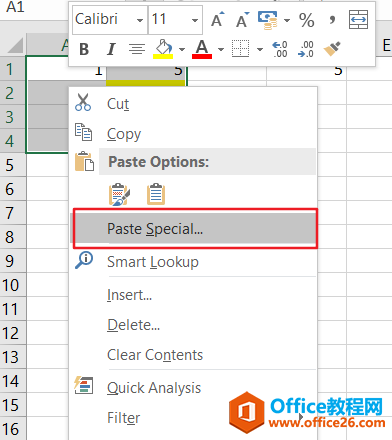The width and height of the screenshot is (392, 440).
Task: Click the Increase Font Size icon
Action: pyautogui.click(x=218, y=19)
